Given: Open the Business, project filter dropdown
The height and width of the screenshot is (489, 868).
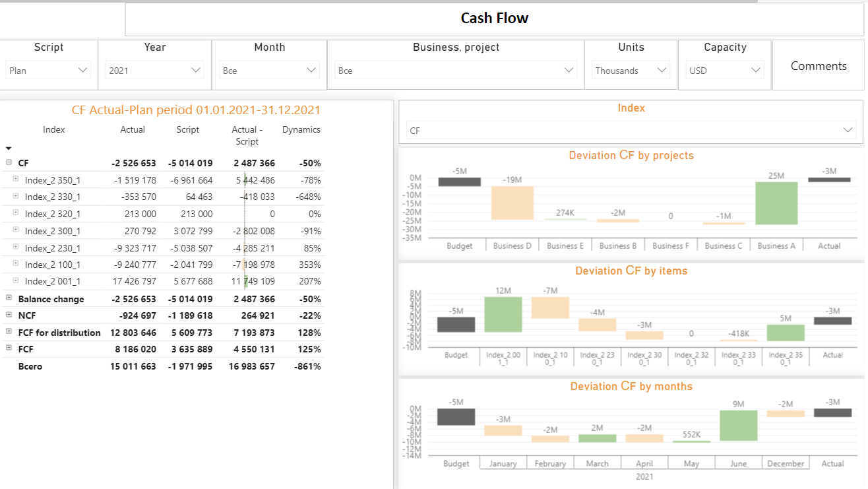Looking at the screenshot, I should point(569,69).
